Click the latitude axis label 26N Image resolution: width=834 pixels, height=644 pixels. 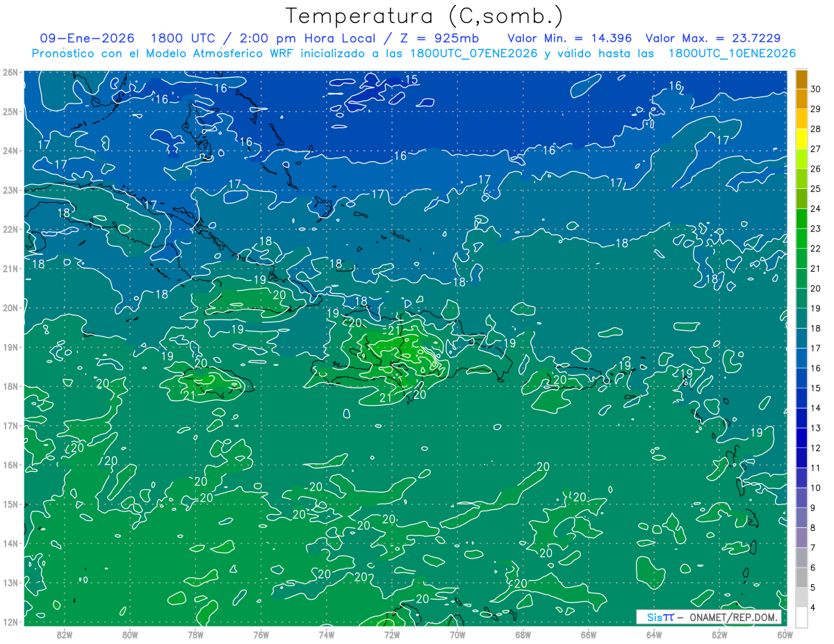point(10,72)
